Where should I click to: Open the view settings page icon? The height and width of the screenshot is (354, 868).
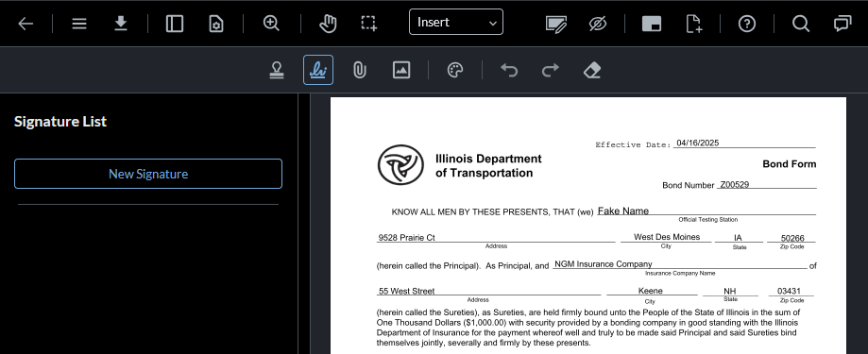click(x=216, y=24)
